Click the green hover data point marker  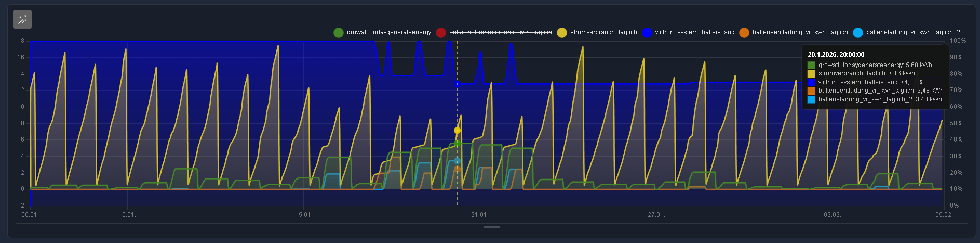point(457,143)
